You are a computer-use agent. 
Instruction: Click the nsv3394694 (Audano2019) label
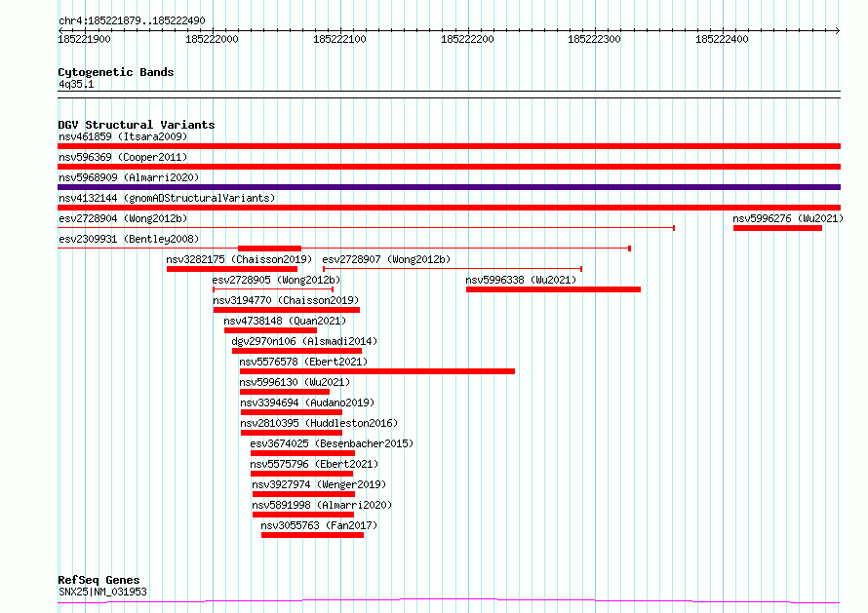click(x=307, y=402)
